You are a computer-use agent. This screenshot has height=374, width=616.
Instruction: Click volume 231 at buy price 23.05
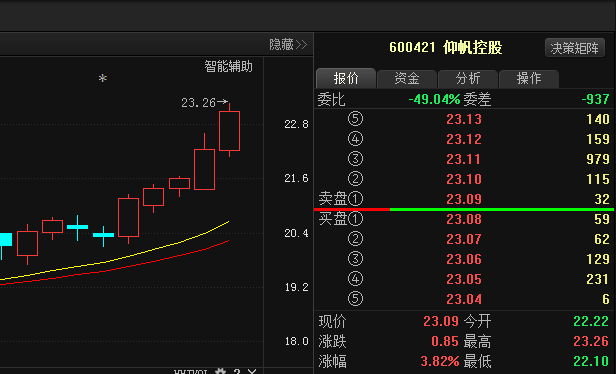click(598, 279)
